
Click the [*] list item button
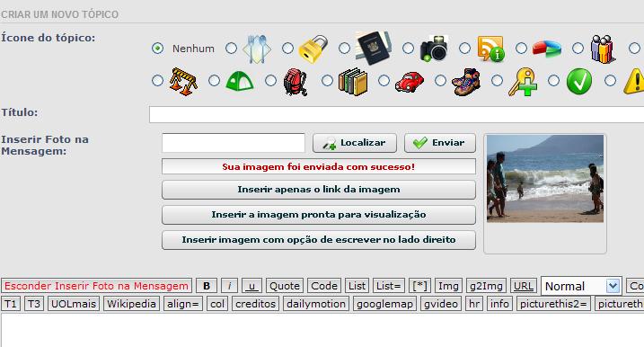[419, 286]
